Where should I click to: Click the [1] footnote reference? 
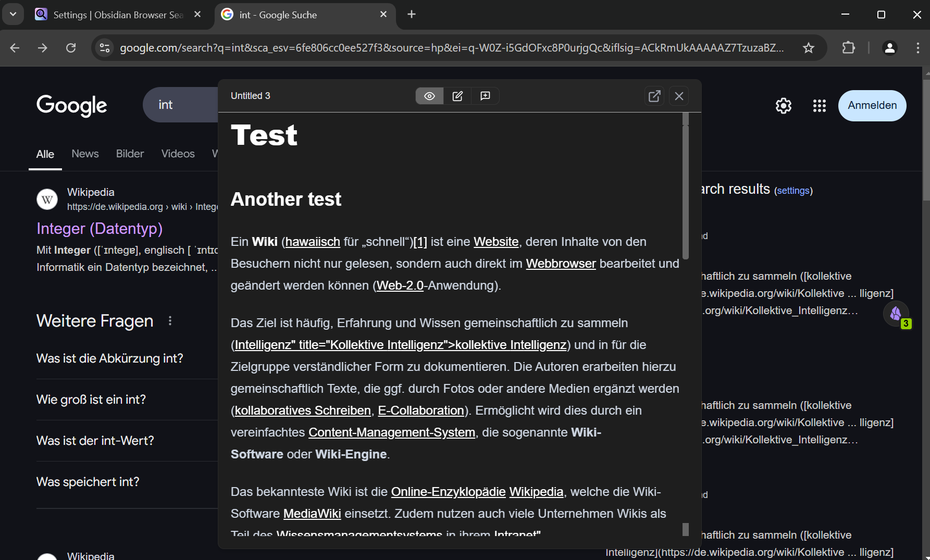pos(420,242)
